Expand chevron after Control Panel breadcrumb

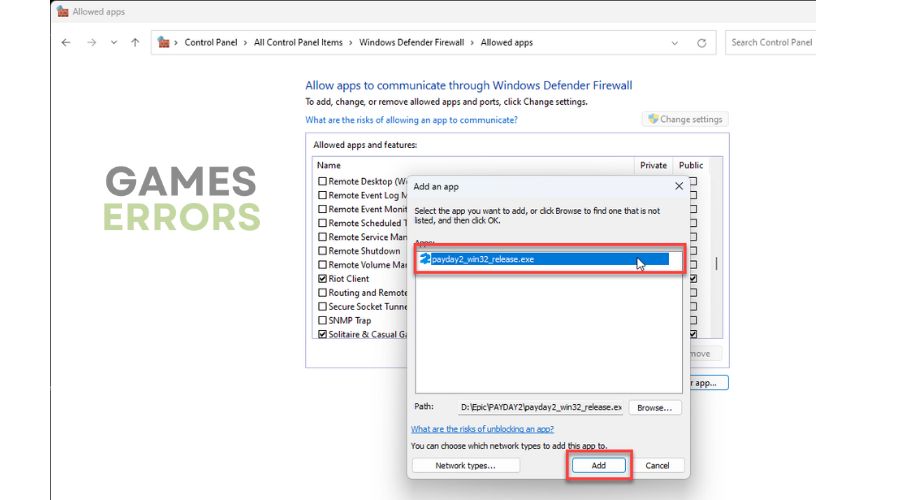pyautogui.click(x=246, y=42)
